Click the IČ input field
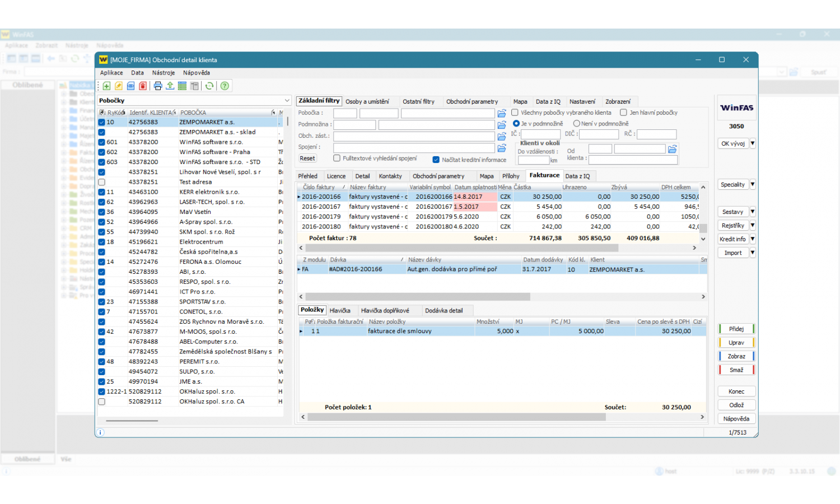 541,134
